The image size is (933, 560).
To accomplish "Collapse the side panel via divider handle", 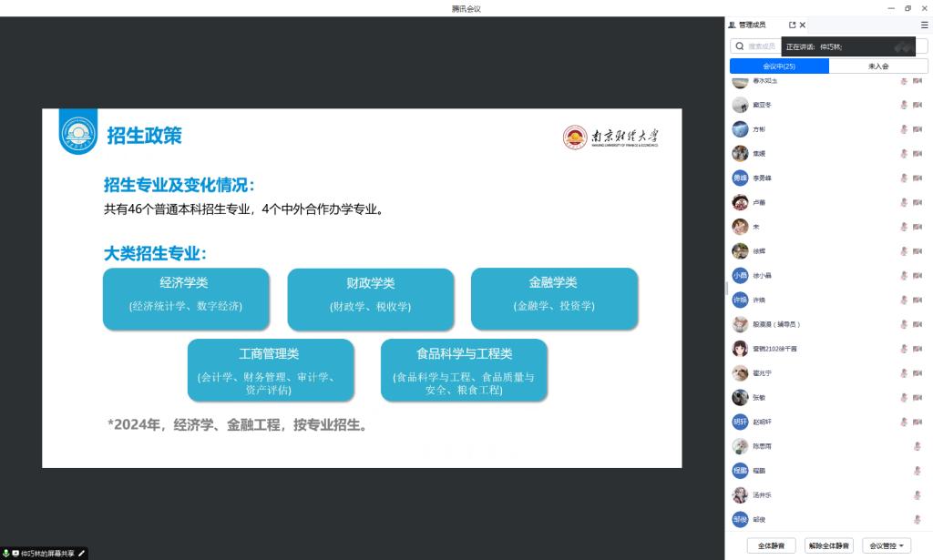I will click(727, 287).
